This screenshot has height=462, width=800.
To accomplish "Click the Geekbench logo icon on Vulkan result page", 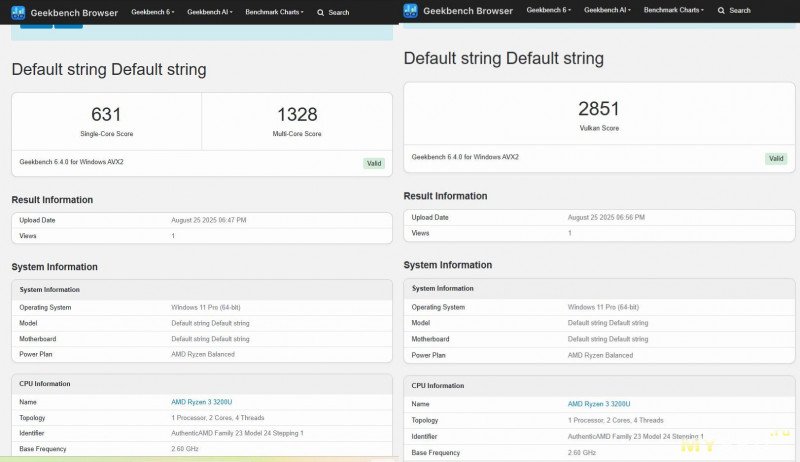I will pos(410,10).
